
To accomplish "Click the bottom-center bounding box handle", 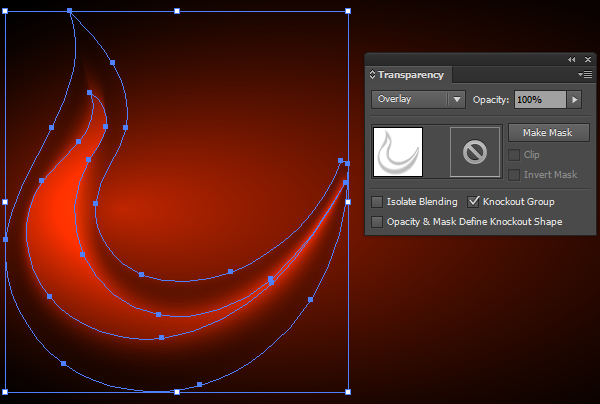I will click(x=177, y=392).
